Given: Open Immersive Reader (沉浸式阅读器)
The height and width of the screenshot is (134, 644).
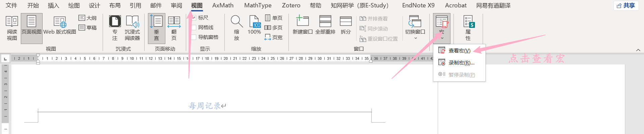Looking at the screenshot, I should [132, 28].
